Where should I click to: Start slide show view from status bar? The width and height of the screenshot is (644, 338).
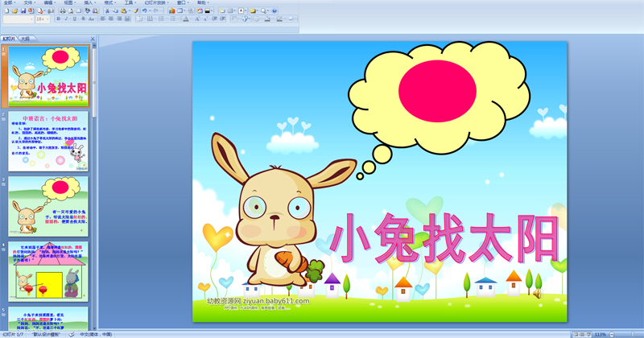pyautogui.click(x=588, y=335)
